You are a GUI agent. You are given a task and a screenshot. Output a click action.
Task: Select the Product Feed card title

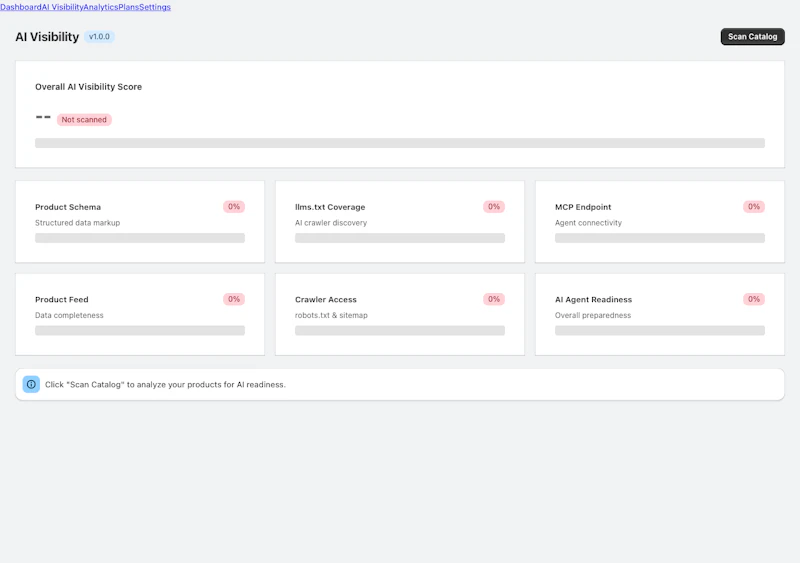click(62, 300)
